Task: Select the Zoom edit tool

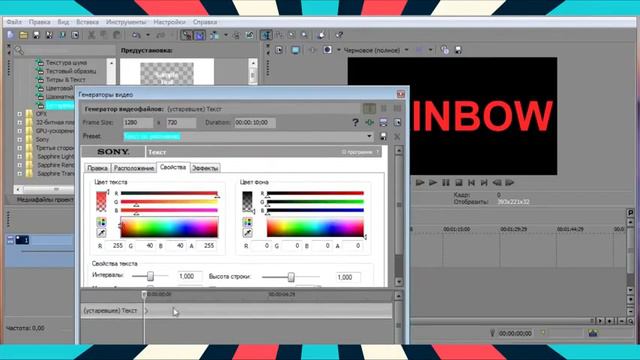Action: (x=304, y=35)
